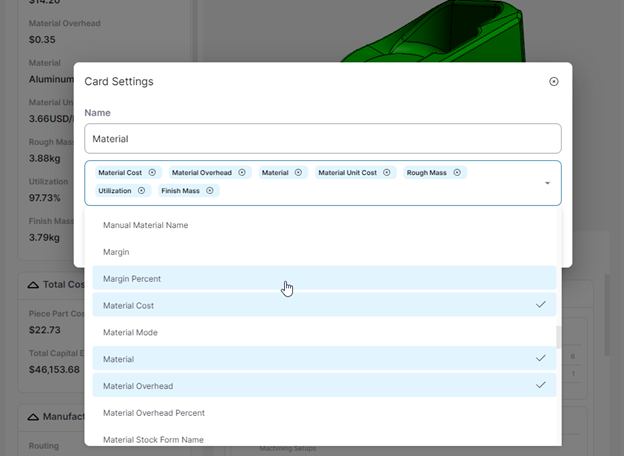
Task: Pick Material Overhead Percent from the list
Action: pos(153,413)
